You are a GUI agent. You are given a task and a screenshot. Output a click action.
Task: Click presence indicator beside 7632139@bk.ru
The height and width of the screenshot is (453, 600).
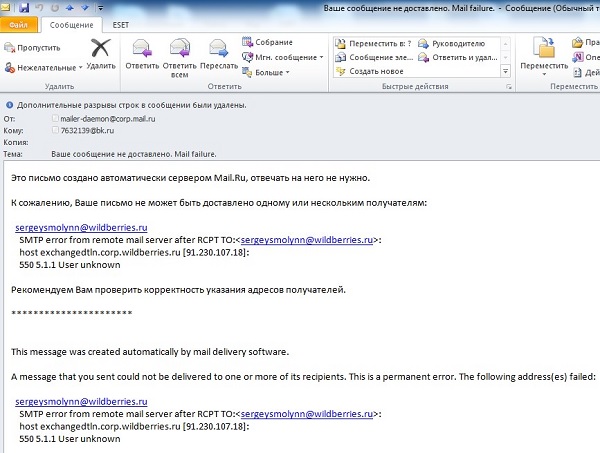pyautogui.click(x=55, y=130)
